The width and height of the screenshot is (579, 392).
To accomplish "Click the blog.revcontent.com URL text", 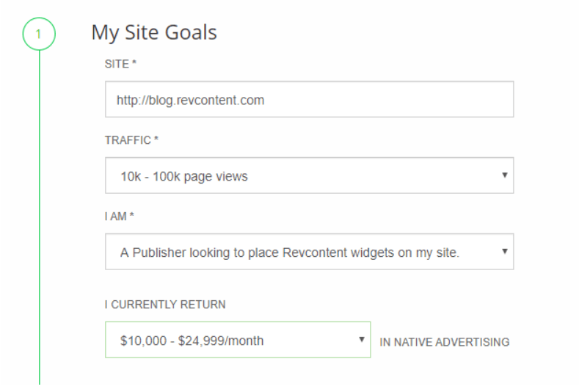I will coord(190,101).
